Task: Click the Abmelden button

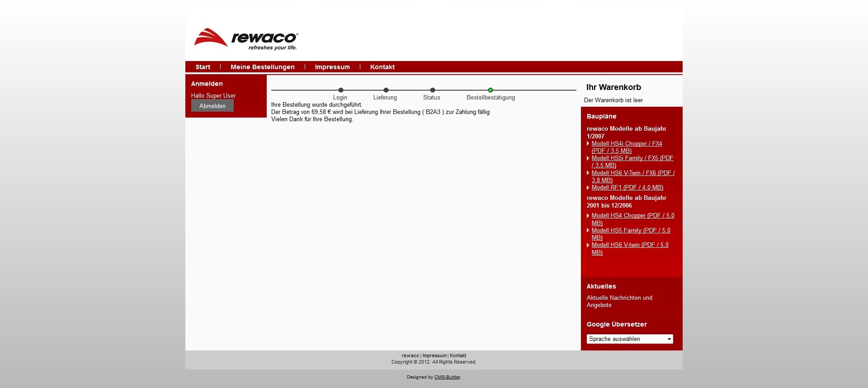Action: coord(212,106)
